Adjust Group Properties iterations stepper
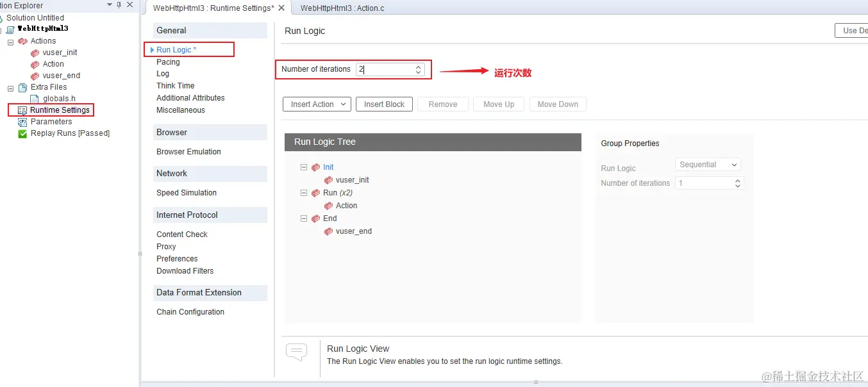The width and height of the screenshot is (868, 387). pos(738,183)
